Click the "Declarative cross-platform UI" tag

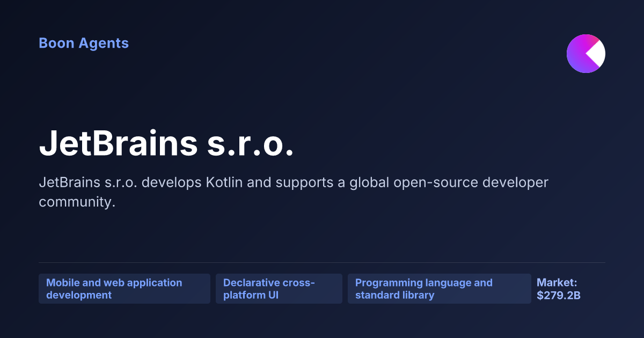coord(279,289)
